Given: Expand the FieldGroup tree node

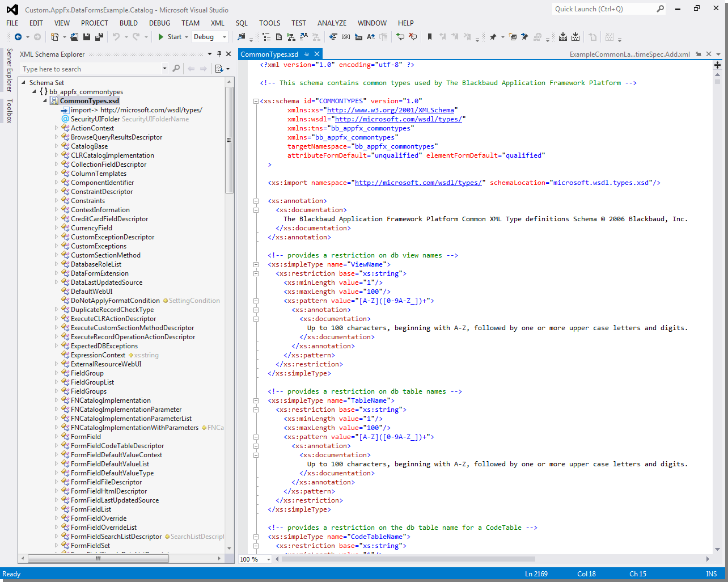Looking at the screenshot, I should 56,373.
